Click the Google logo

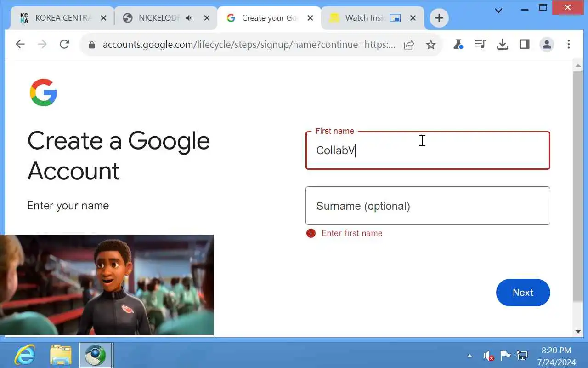44,92
